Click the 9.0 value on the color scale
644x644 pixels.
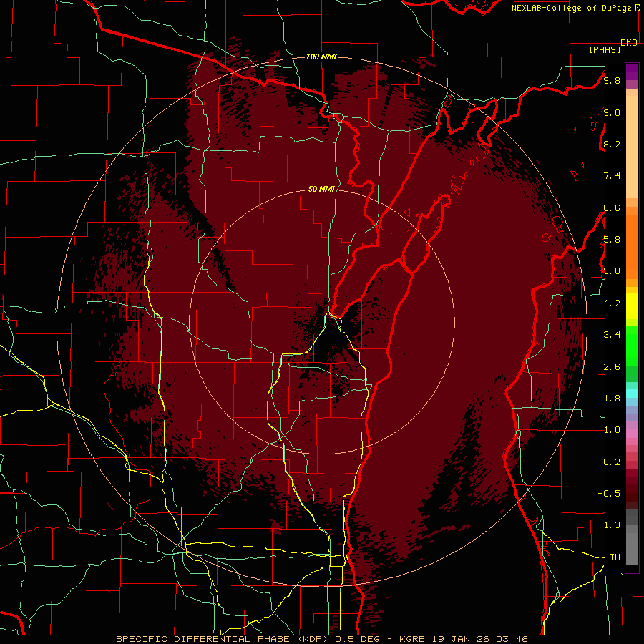tap(612, 112)
